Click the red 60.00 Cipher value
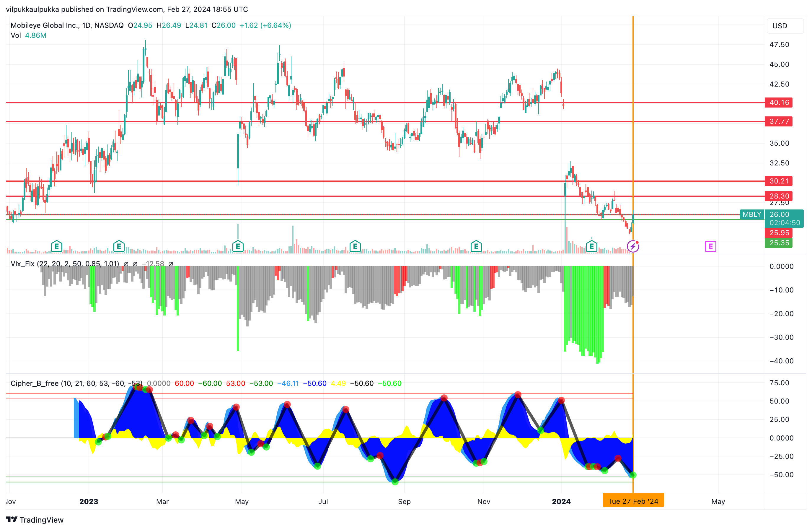This screenshot has width=812, height=530. pos(184,383)
